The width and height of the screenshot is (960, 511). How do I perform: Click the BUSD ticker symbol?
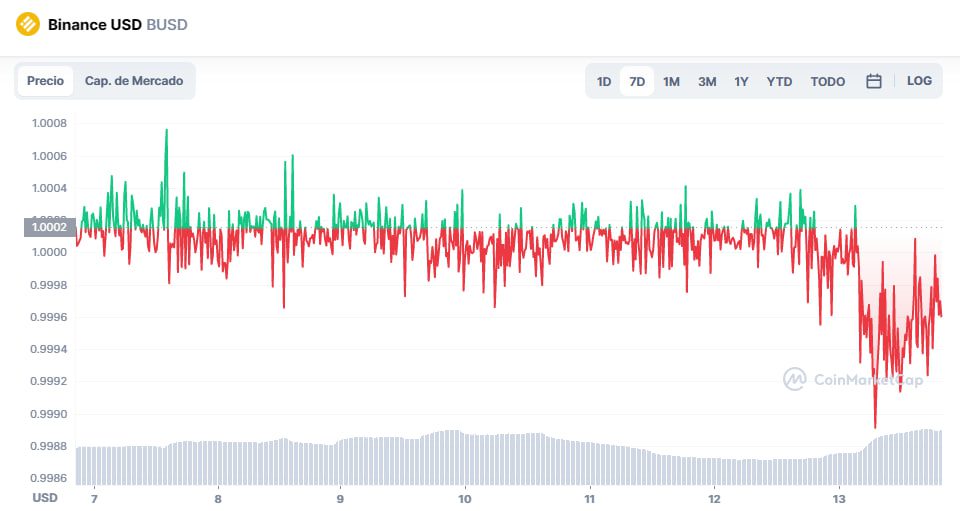pyautogui.click(x=167, y=24)
